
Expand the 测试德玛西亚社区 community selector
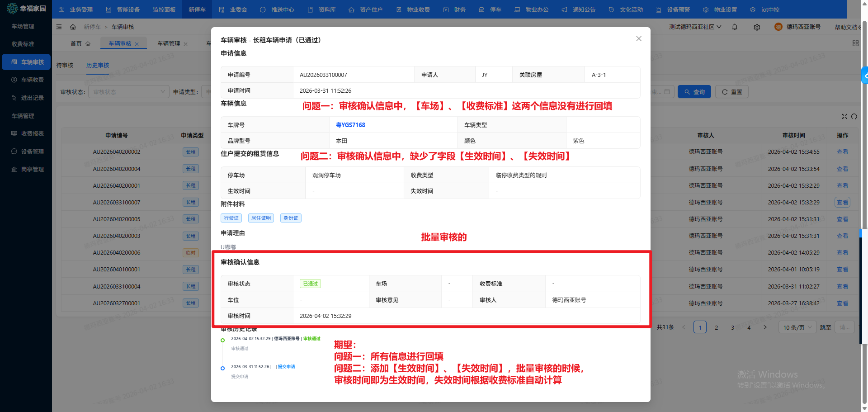tap(695, 27)
